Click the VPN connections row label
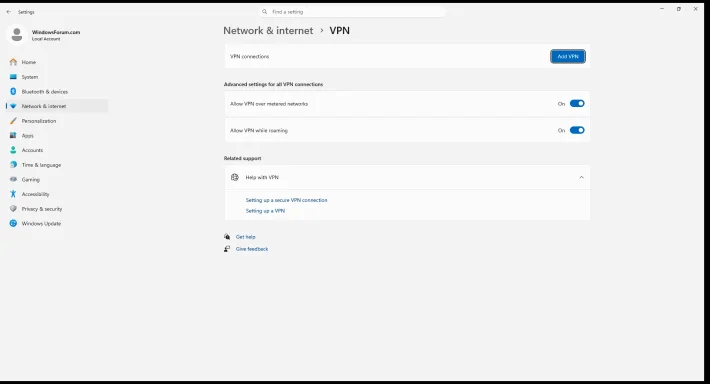The image size is (710, 384). [249, 57]
